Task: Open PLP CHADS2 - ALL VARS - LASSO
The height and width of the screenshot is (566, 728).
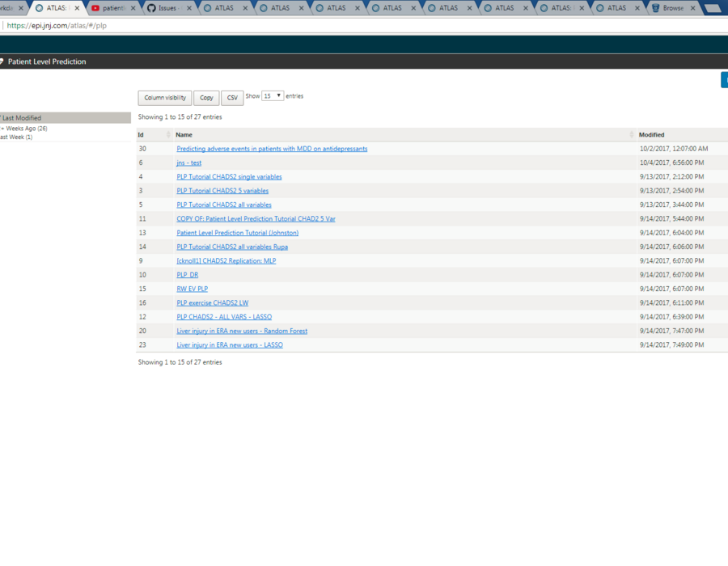Action: tap(224, 317)
